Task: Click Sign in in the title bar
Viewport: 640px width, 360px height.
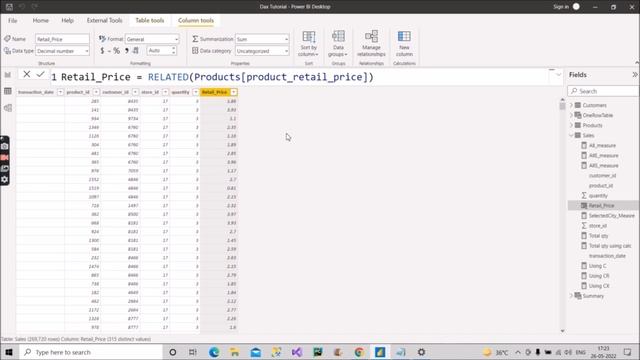Action: (561, 7)
